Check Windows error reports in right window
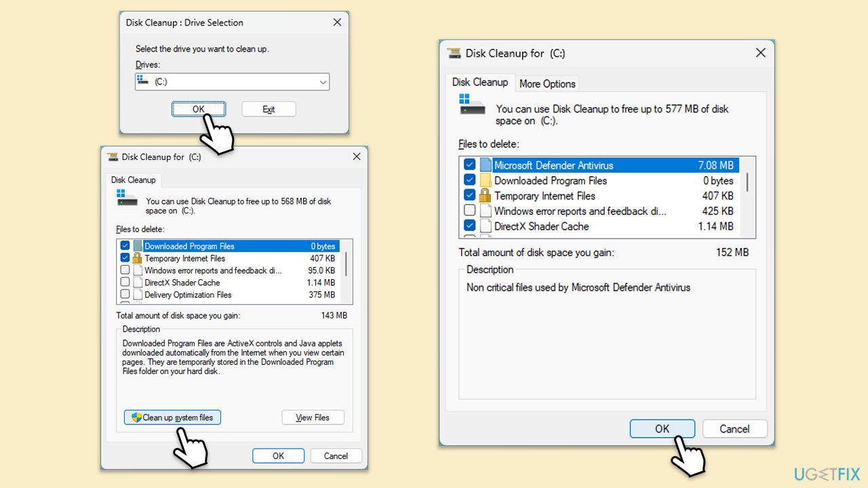Viewport: 868px width, 488px height. coord(469,211)
